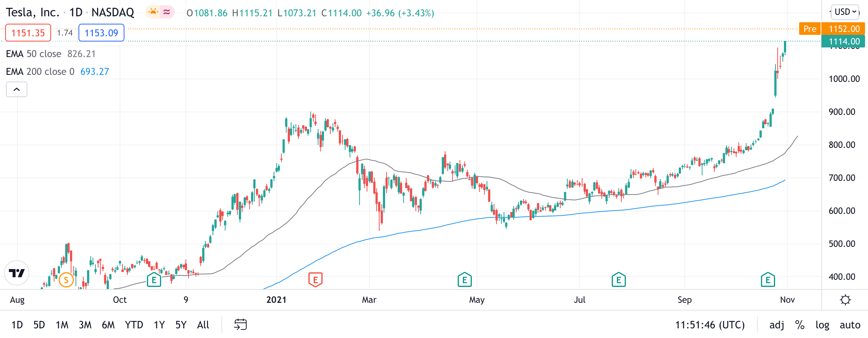Click the 1D interval label in title
This screenshot has height=338, width=868.
point(76,12)
